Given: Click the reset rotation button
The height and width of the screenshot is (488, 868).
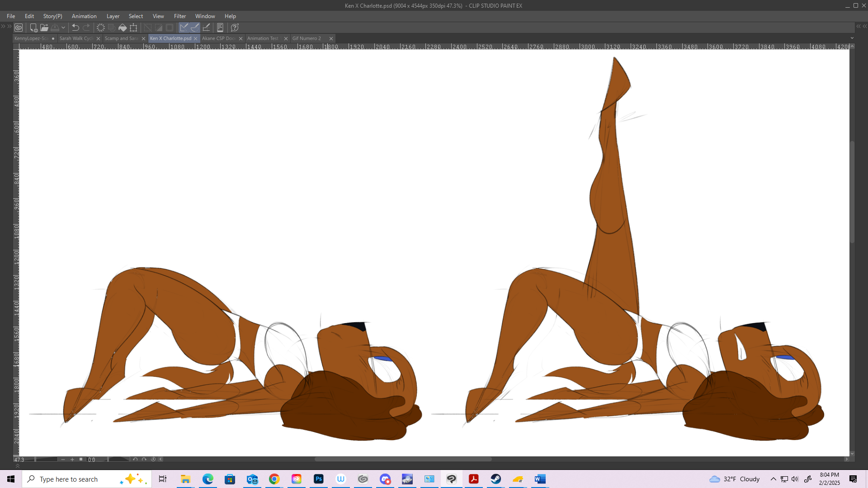Looking at the screenshot, I should click(153, 460).
